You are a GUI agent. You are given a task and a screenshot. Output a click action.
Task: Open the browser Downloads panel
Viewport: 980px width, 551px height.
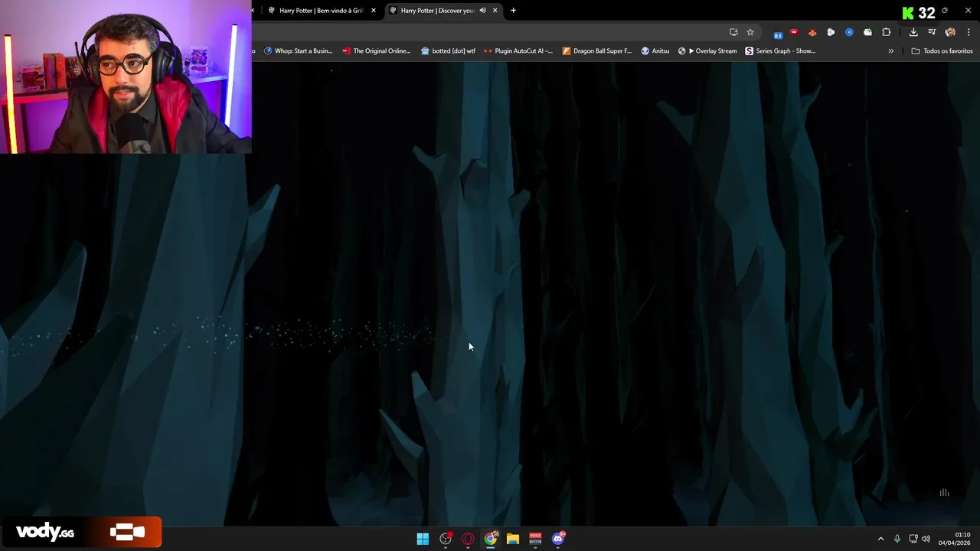pos(913,32)
